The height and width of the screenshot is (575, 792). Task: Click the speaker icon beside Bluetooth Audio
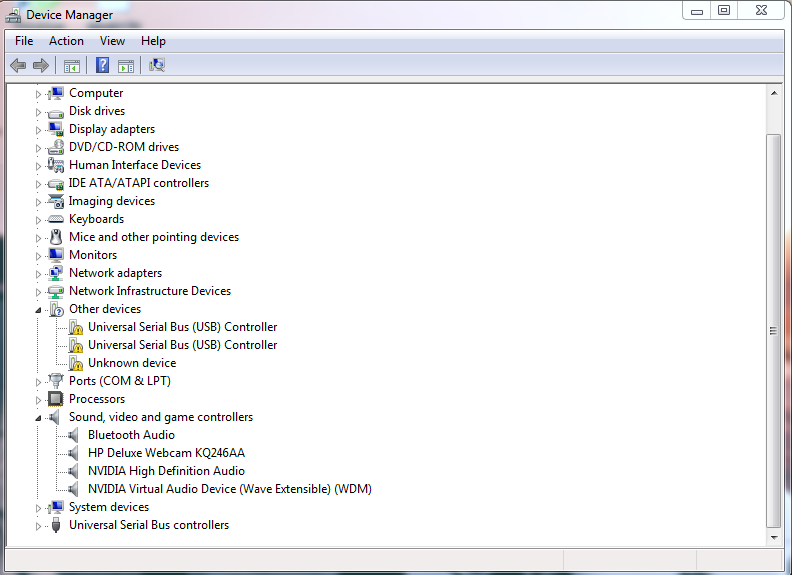coord(73,435)
